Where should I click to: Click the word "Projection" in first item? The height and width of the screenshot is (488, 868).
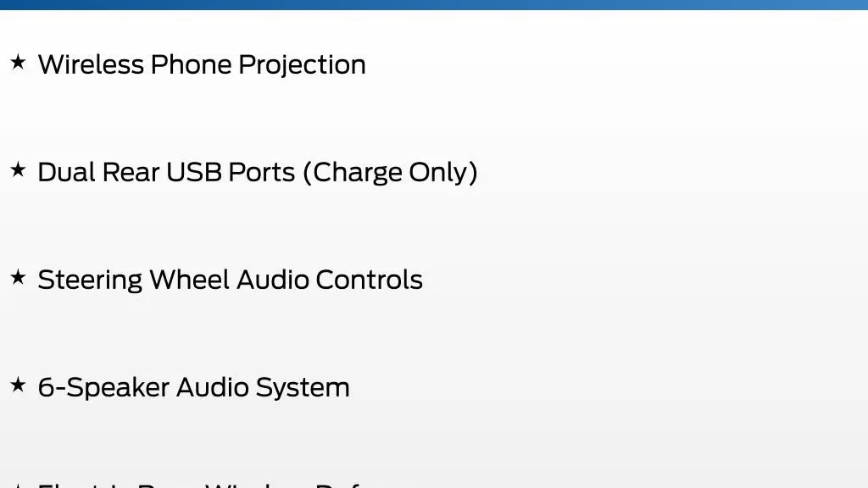(303, 64)
